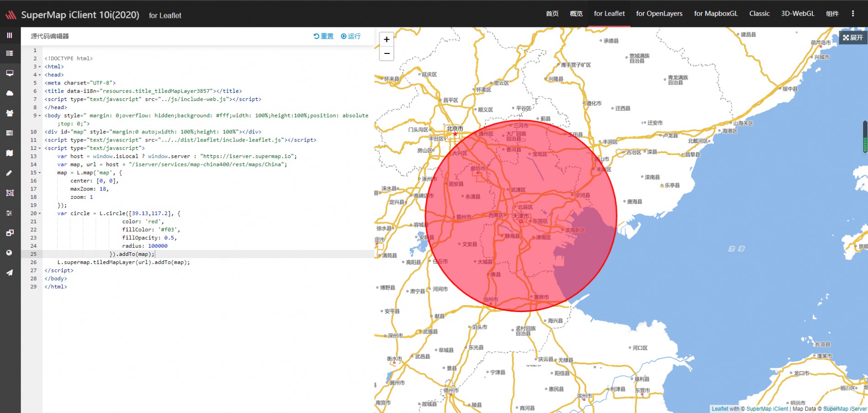Go to the 首页 home tab
The width and height of the screenshot is (868, 413).
coord(552,14)
